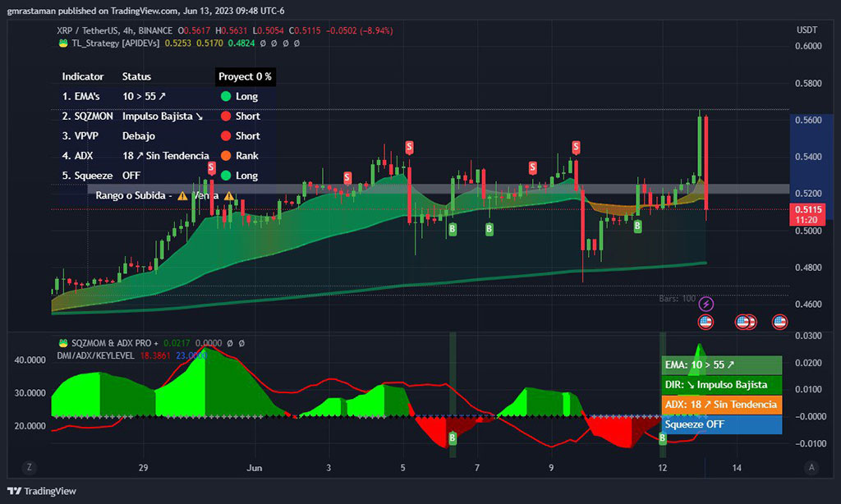Click the USDT currency label on price axis
Viewport: 841px width, 504px height.
point(807,30)
